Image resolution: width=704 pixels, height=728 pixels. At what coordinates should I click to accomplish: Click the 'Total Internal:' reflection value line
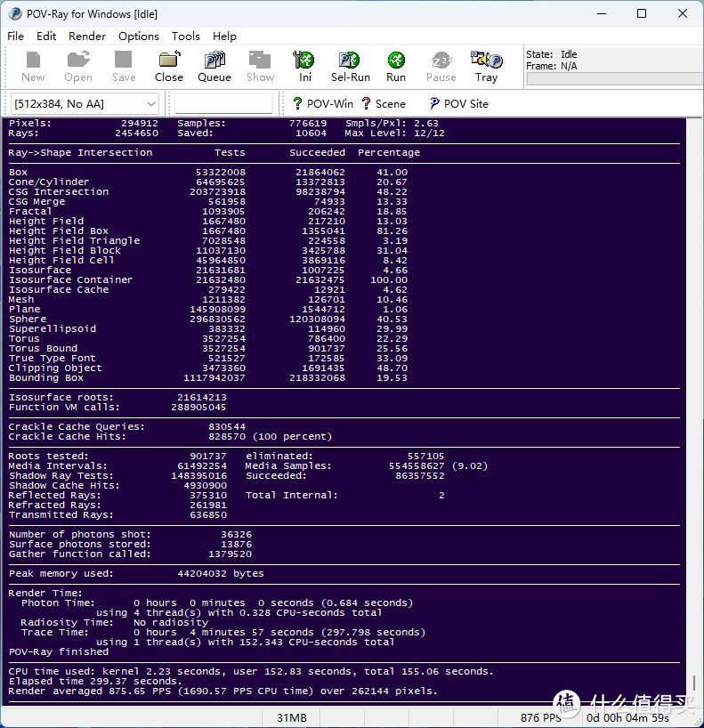pos(345,496)
